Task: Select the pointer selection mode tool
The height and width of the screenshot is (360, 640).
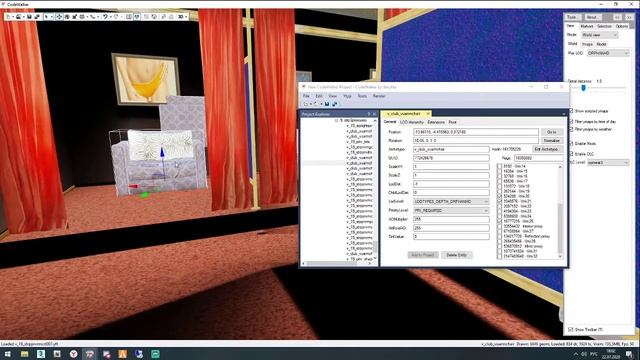Action: click(46, 17)
